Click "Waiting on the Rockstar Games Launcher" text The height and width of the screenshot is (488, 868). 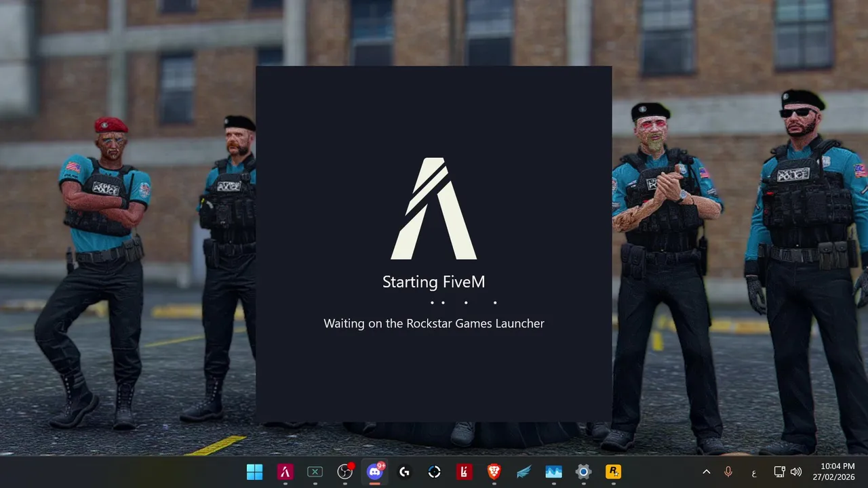coord(434,323)
